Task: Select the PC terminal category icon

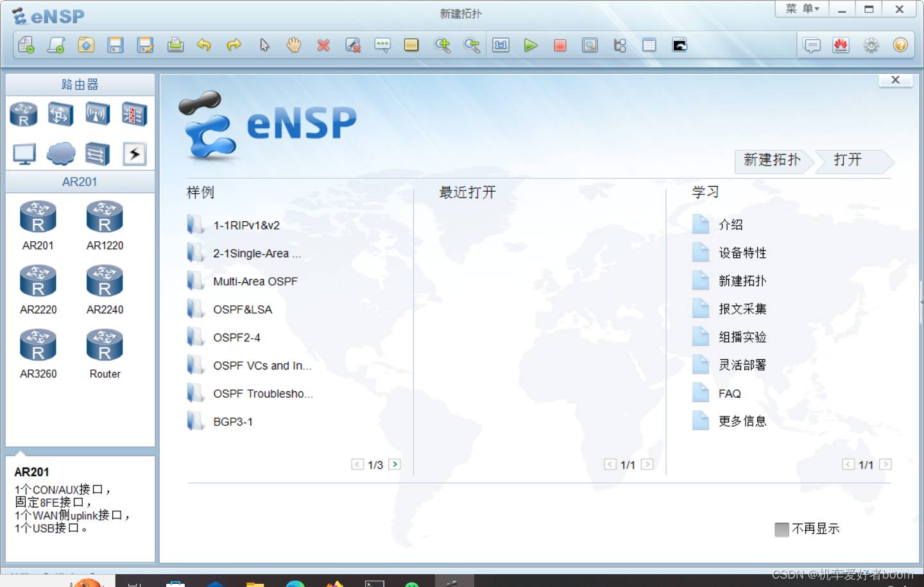Action: tap(24, 154)
